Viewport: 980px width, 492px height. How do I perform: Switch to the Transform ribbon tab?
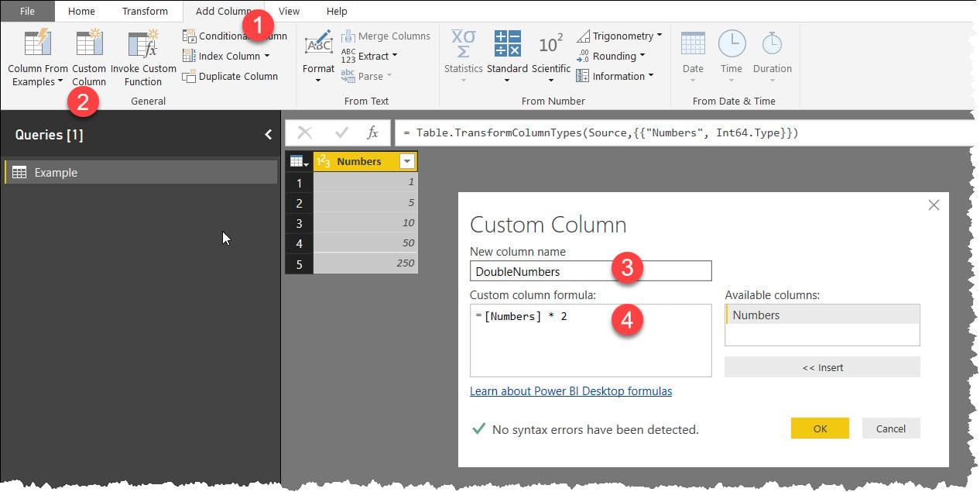(x=145, y=11)
